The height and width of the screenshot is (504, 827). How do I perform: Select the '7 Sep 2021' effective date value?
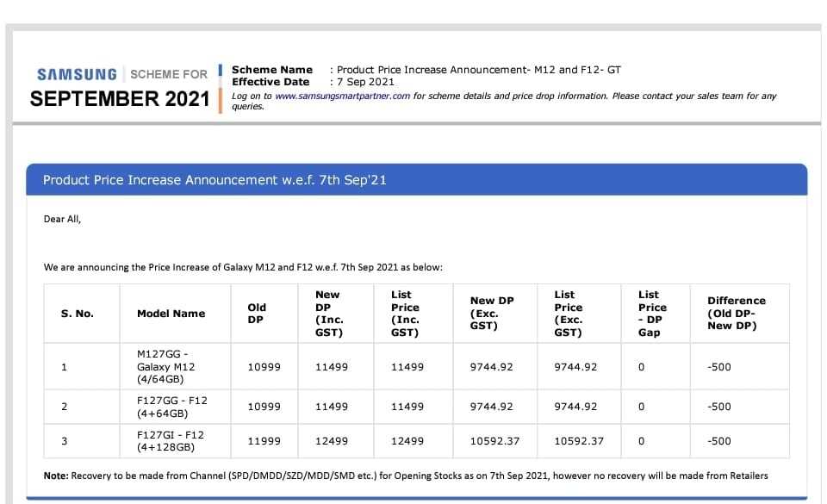[x=365, y=82]
